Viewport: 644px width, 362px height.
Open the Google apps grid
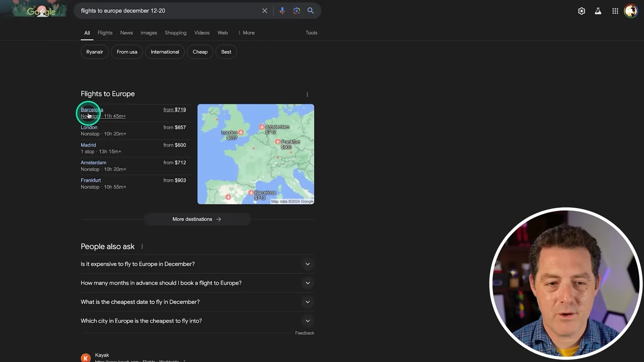615,11
